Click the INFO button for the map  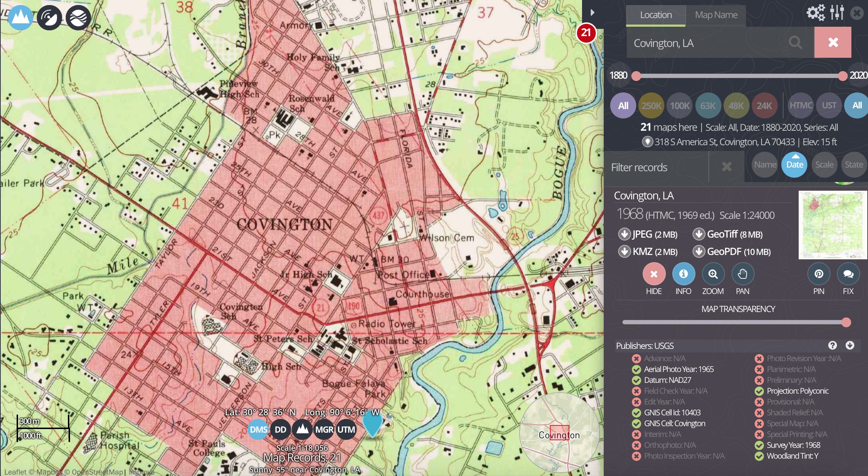683,274
